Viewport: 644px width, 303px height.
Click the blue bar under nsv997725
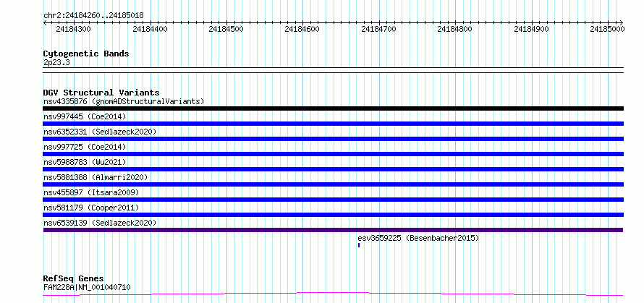[x=333, y=154]
